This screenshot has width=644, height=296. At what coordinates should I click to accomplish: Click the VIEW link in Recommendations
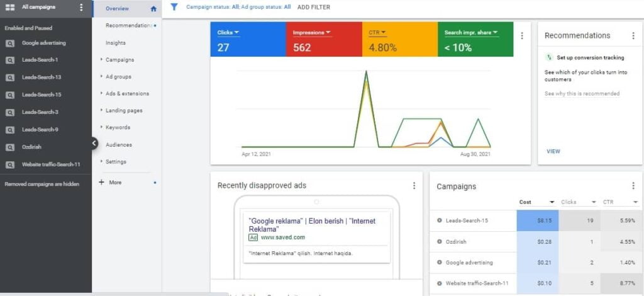click(x=553, y=151)
